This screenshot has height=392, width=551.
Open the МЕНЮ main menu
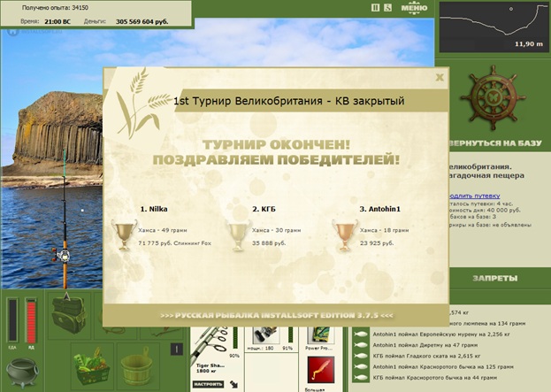pos(414,8)
